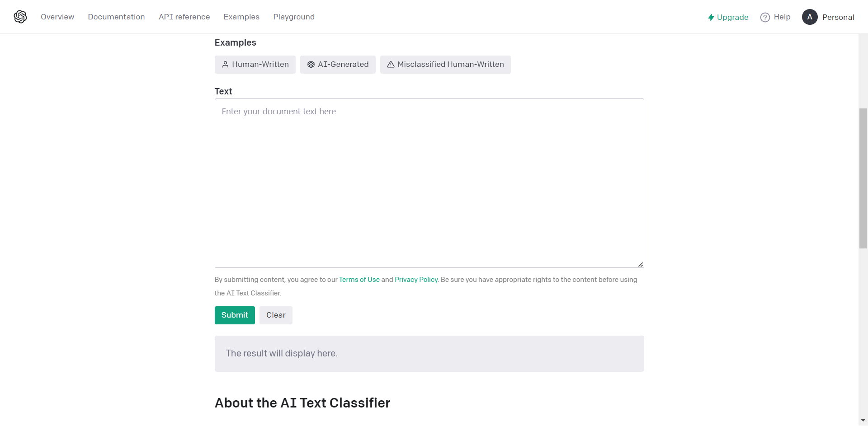The height and width of the screenshot is (426, 868).
Task: Switch to the Playground page
Action: click(294, 17)
